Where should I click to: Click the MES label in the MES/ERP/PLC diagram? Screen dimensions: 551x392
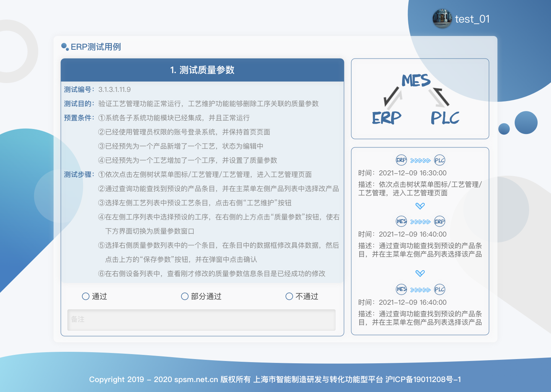tap(416, 81)
